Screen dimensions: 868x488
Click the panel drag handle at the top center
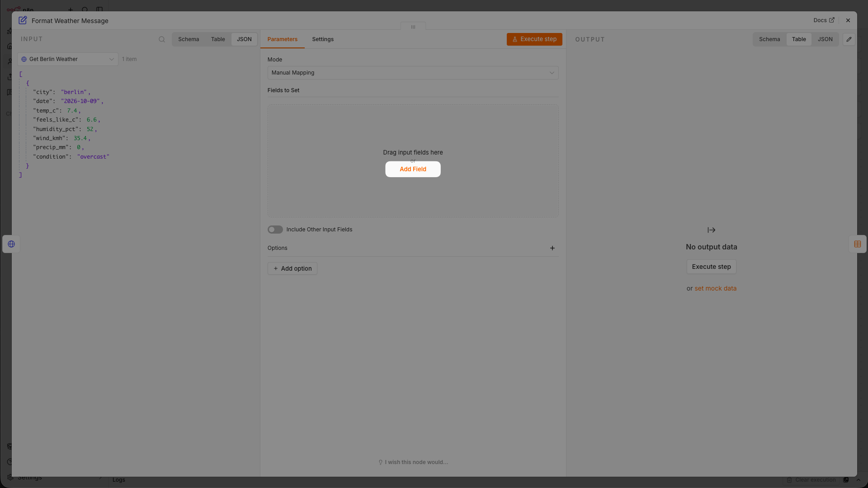point(413,27)
